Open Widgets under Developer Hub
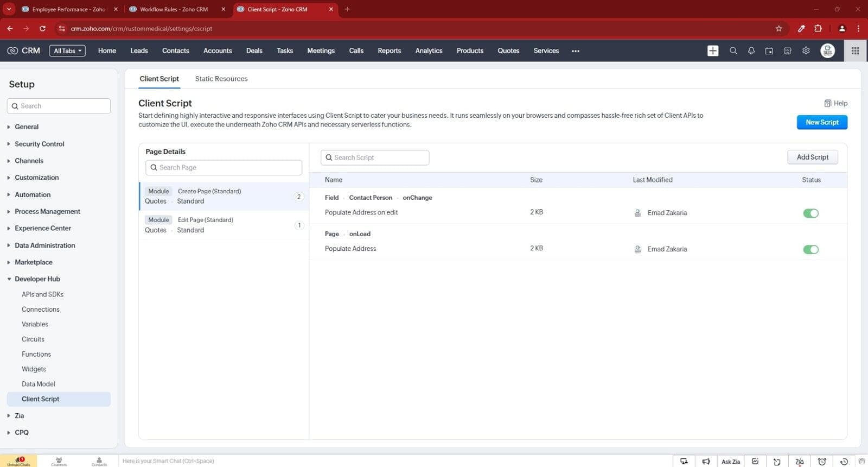Viewport: 868px width, 467px height. [34, 369]
